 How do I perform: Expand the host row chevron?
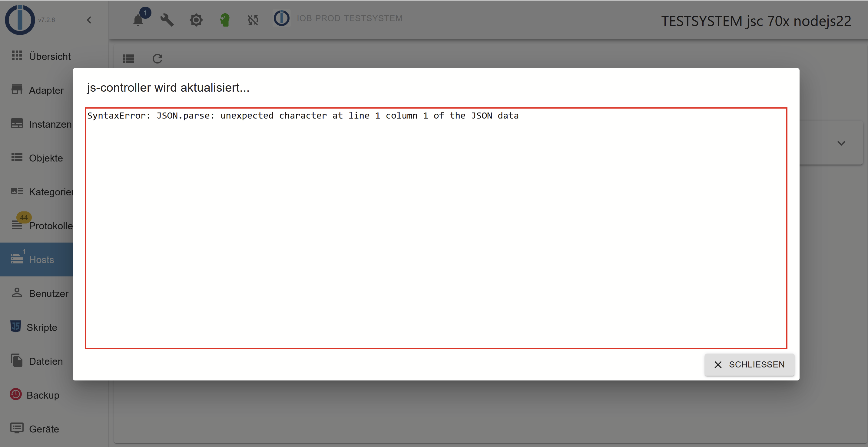841,143
